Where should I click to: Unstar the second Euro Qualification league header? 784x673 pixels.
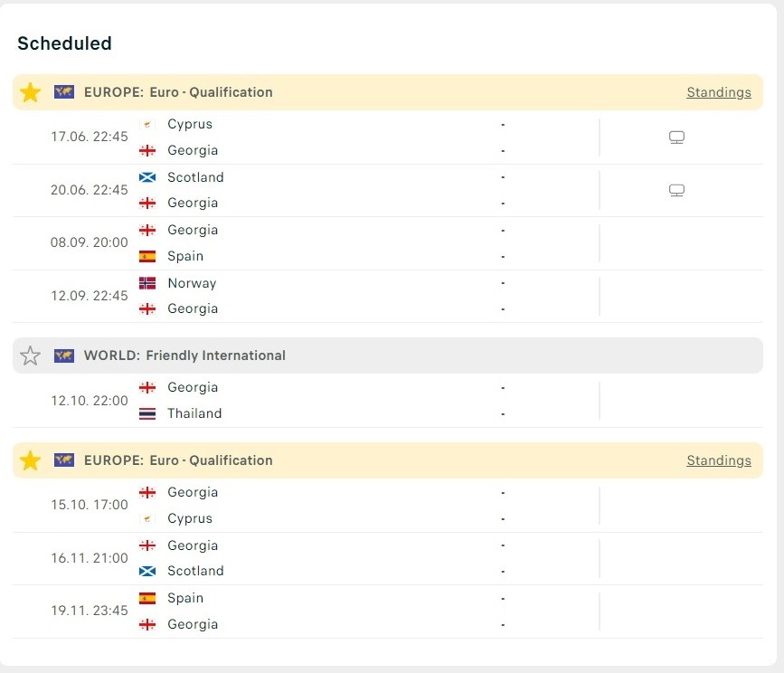point(30,460)
